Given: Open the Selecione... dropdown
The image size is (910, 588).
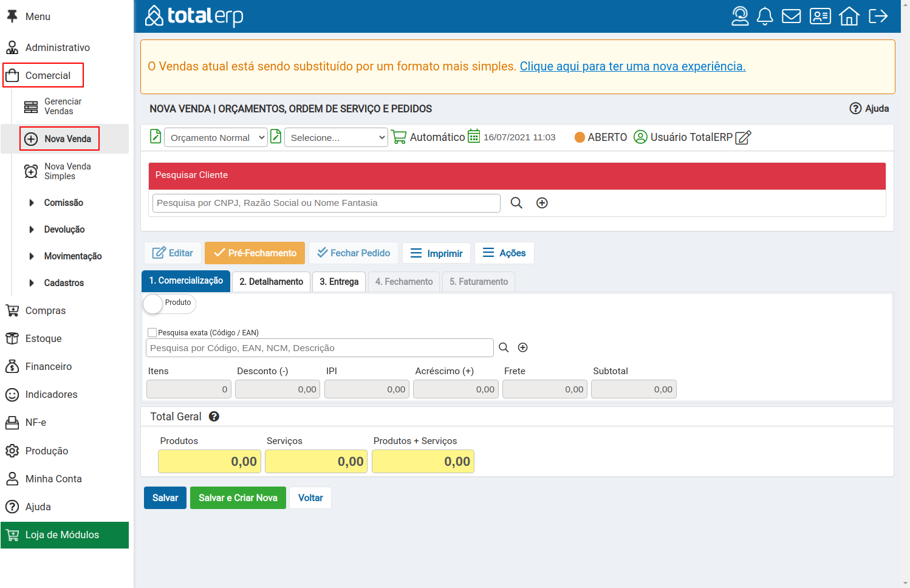Looking at the screenshot, I should pyautogui.click(x=336, y=137).
